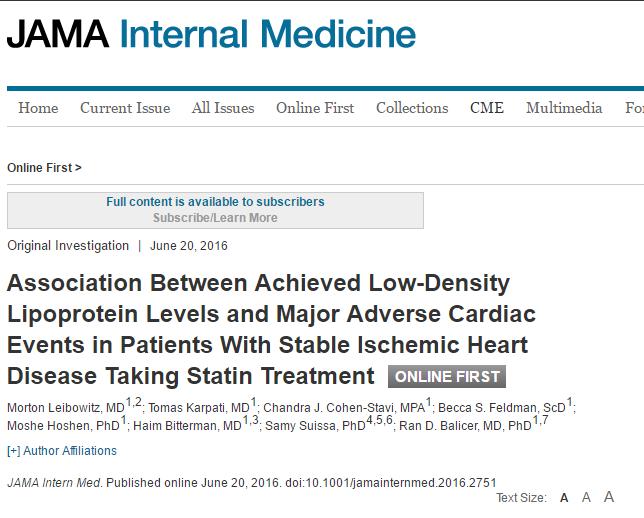Select Online First in navigation bar
The image size is (644, 518).
315,108
